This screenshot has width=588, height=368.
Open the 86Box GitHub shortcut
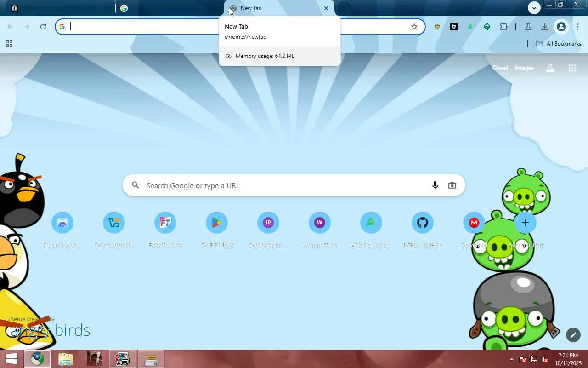coord(423,230)
